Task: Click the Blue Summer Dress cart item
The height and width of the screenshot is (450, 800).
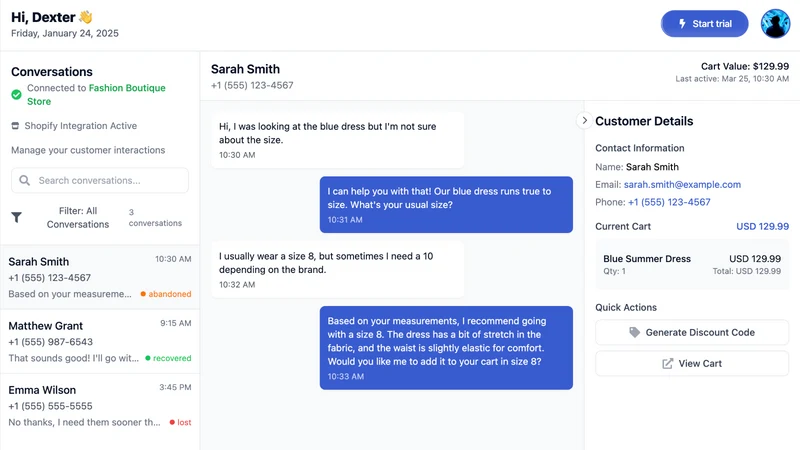Action: pyautogui.click(x=692, y=264)
